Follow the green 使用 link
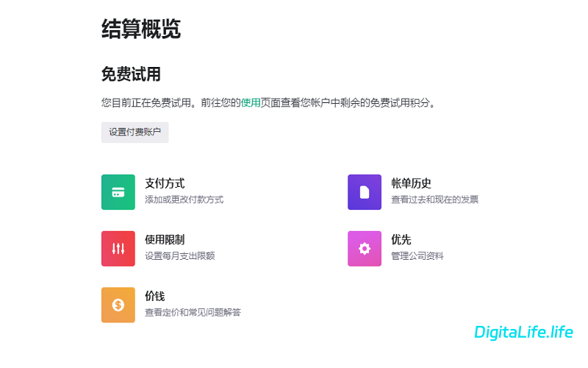Viewport: 588px width, 368px height. [251, 103]
